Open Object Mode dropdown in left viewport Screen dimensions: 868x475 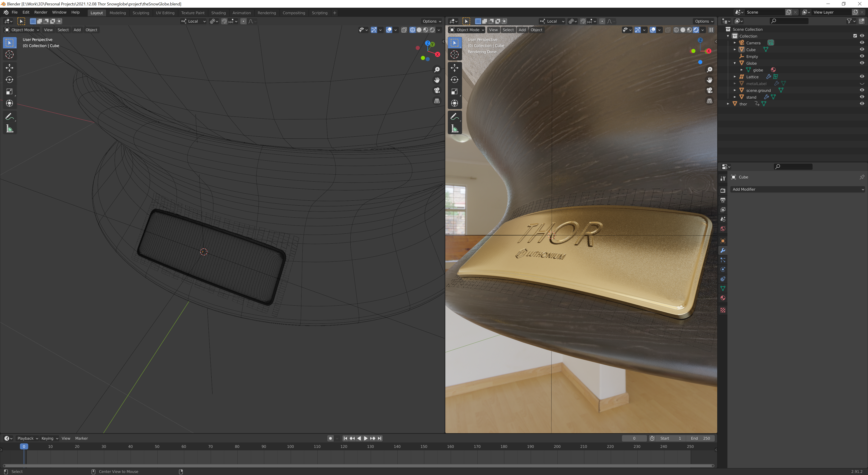pyautogui.click(x=22, y=30)
